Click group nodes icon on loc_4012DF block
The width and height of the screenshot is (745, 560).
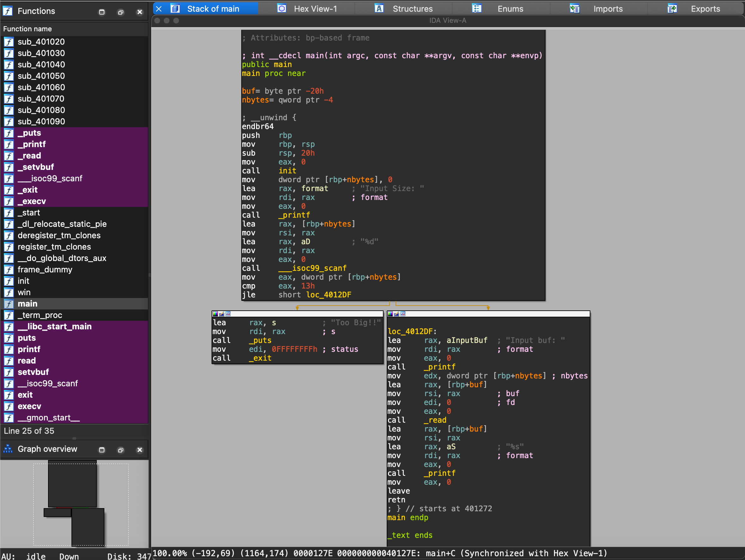tap(403, 314)
